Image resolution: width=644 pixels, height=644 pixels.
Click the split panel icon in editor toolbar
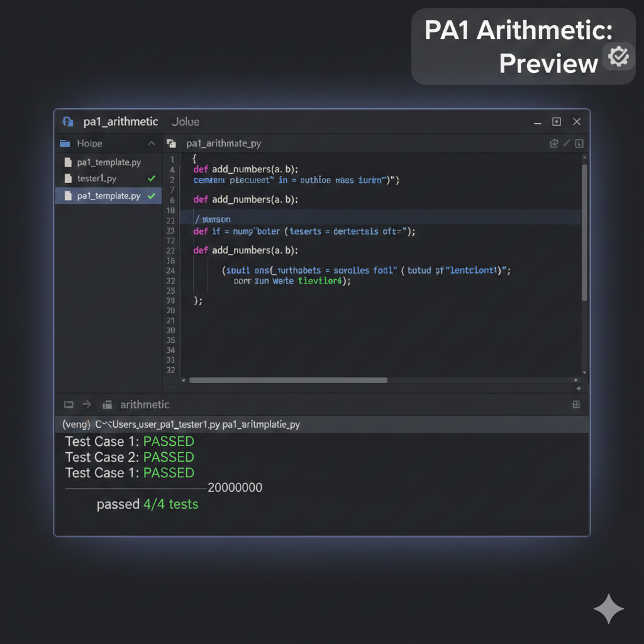click(x=579, y=143)
